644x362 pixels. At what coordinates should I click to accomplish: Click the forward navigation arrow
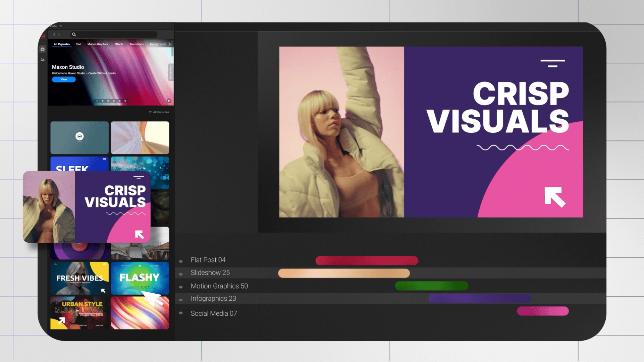[59, 35]
